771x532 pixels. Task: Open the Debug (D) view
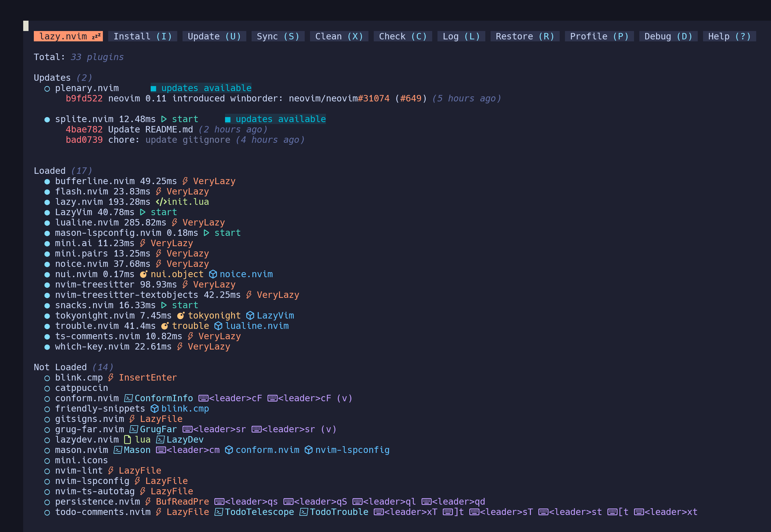tap(668, 36)
